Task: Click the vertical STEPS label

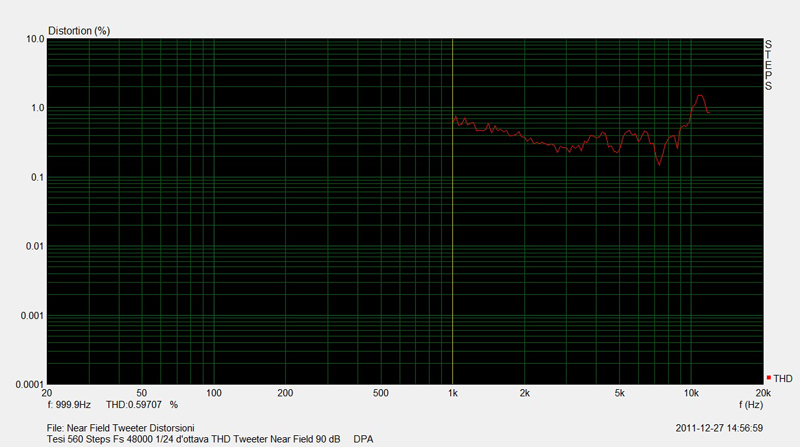Action: pos(768,65)
